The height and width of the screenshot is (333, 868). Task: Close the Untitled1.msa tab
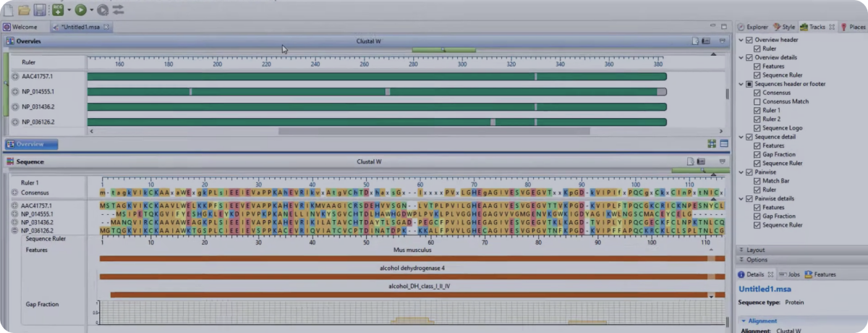(x=106, y=27)
